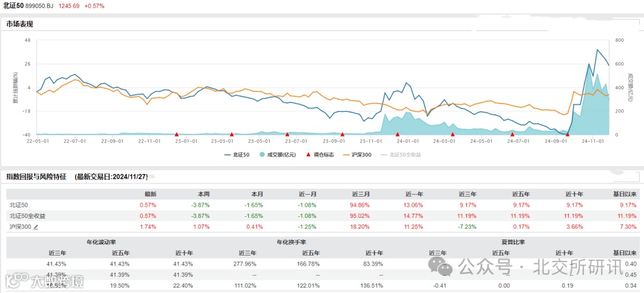This screenshot has width=644, height=293.
Task: Click the 166.78% turnover cell
Action: click(309, 263)
